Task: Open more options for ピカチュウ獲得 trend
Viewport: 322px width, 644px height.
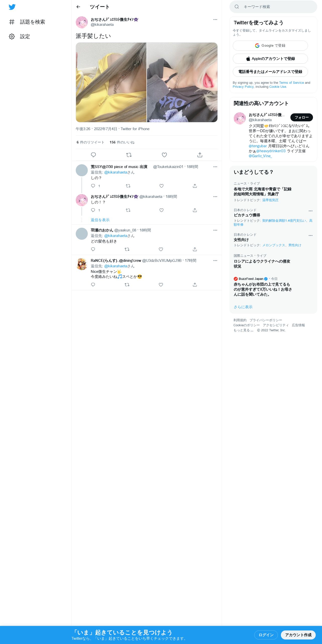Action: click(310, 211)
